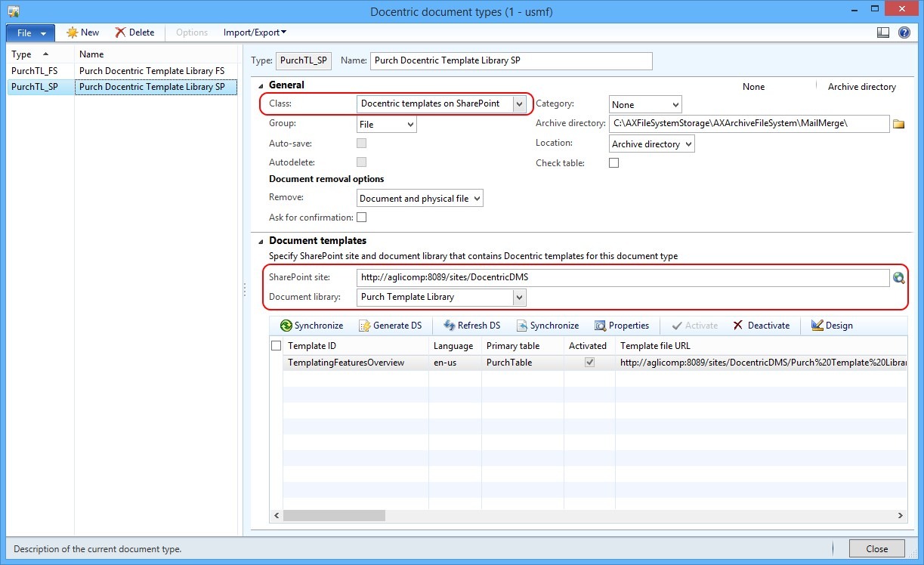The width and height of the screenshot is (924, 565).
Task: Sort by the Type column header
Action: point(41,54)
